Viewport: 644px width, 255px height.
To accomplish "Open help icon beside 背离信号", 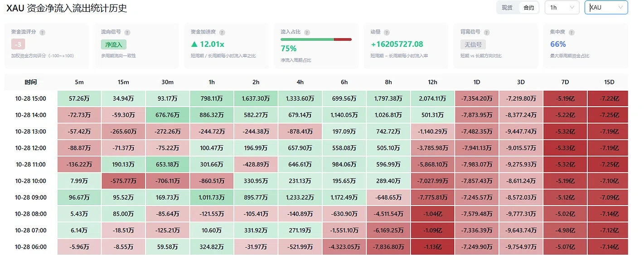I will 487,32.
